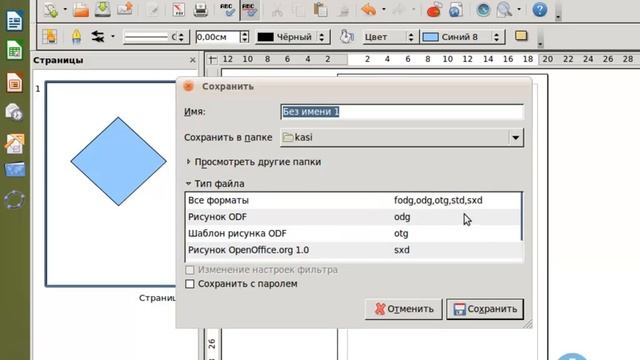Launch LibreOffice Calc from the dock
This screenshot has height=360, width=640.
pyautogui.click(x=14, y=51)
